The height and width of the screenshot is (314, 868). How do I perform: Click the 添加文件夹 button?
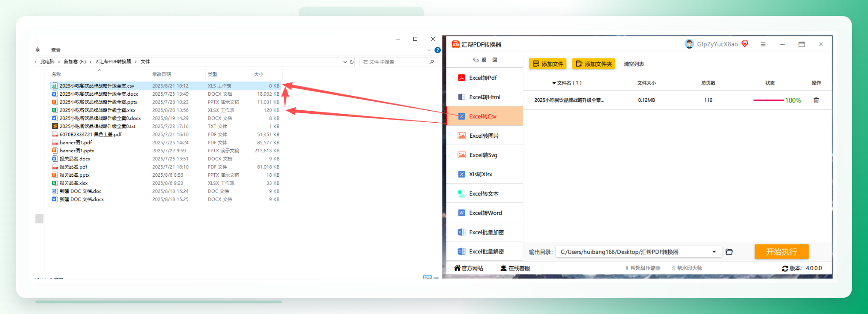point(593,64)
